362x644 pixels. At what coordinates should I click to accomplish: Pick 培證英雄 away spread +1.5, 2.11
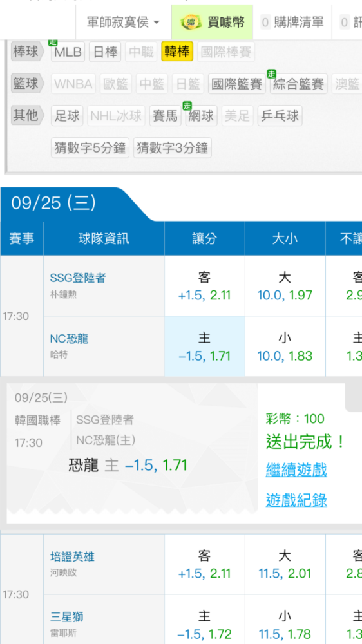coord(204,564)
